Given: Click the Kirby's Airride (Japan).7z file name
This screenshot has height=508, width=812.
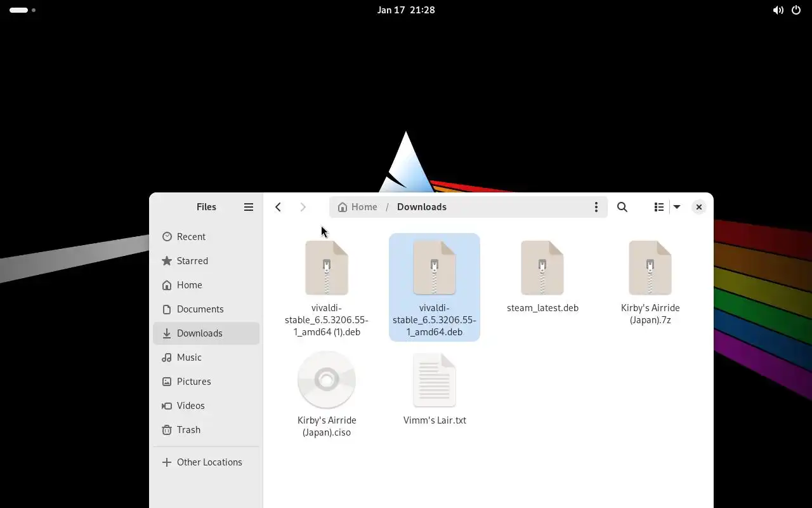Looking at the screenshot, I should pos(650,314).
